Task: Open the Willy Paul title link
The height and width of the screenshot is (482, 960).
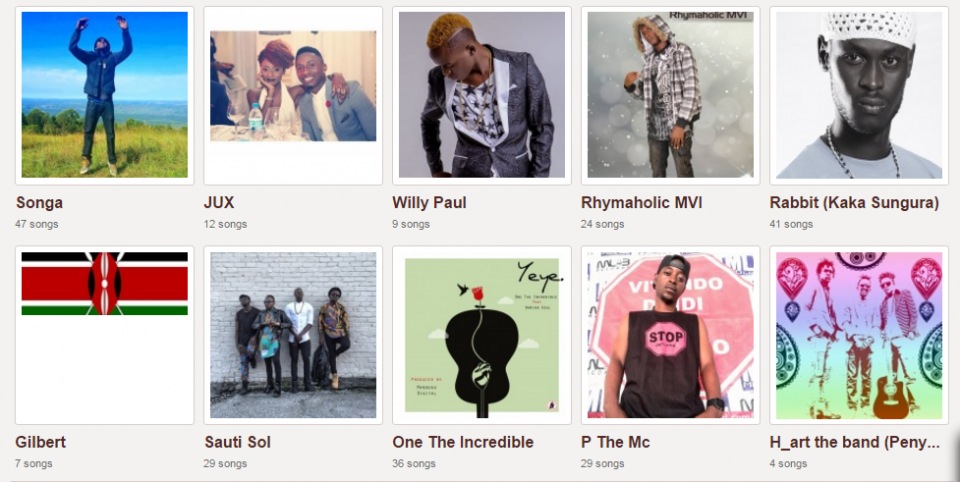Action: [429, 203]
